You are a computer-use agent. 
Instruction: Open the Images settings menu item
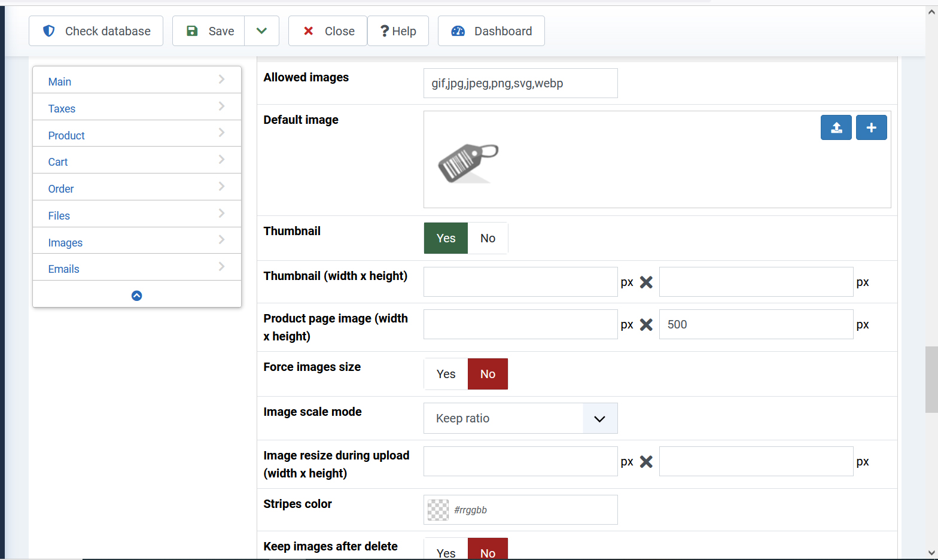65,242
